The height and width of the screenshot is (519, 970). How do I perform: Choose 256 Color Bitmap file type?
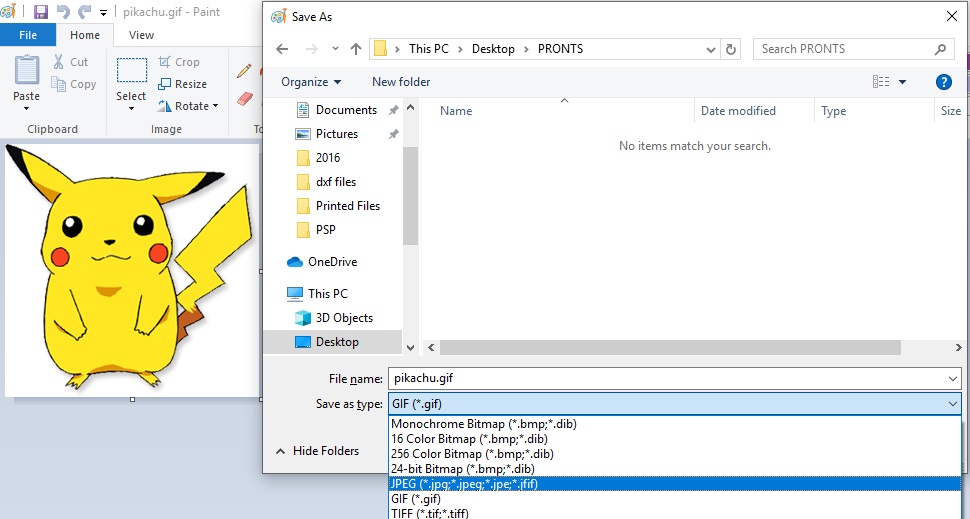tap(675, 454)
